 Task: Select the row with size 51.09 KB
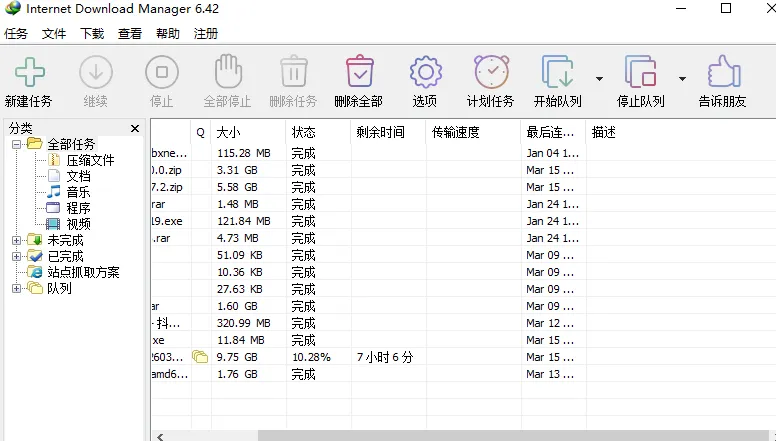(463, 255)
